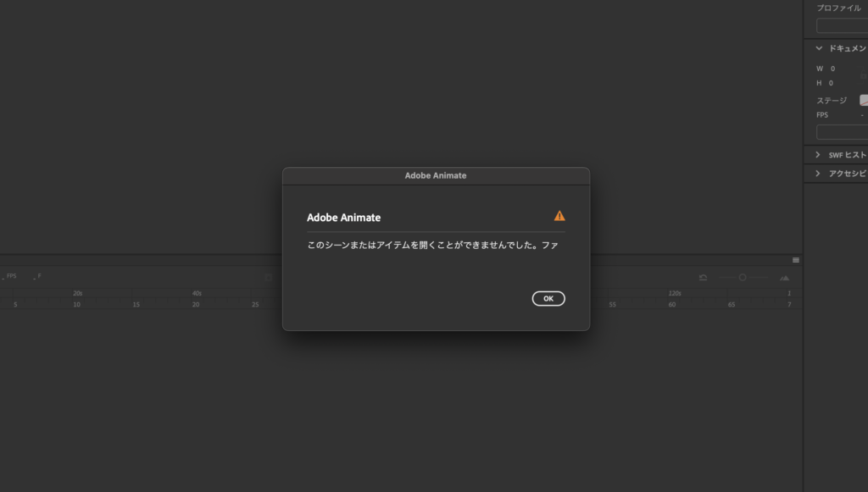Click the orange warning triangle icon

(559, 216)
